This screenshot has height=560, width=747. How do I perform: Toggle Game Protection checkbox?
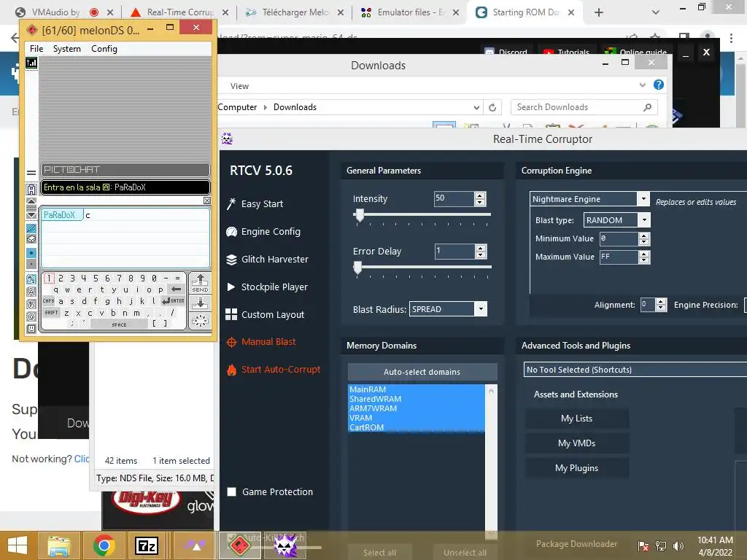pyautogui.click(x=232, y=492)
